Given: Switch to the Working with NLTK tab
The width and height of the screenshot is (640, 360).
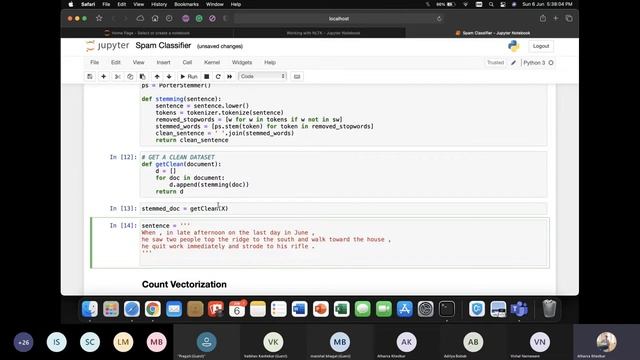Looking at the screenshot, I should (x=320, y=33).
